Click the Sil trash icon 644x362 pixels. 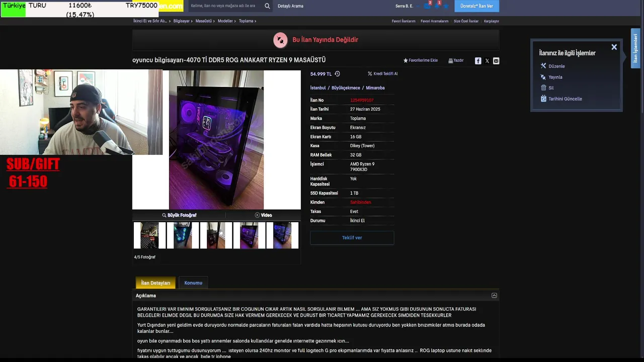pos(543,87)
